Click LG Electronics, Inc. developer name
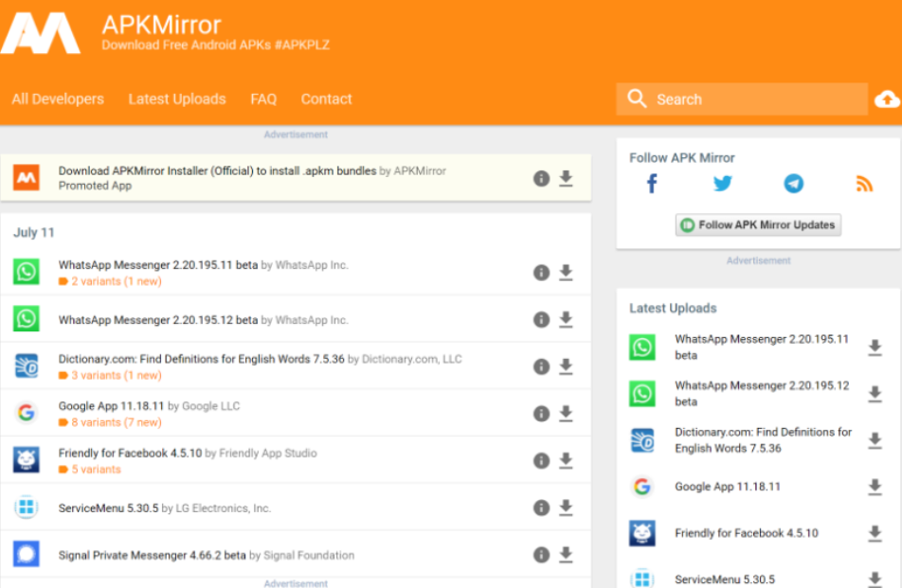 [224, 508]
